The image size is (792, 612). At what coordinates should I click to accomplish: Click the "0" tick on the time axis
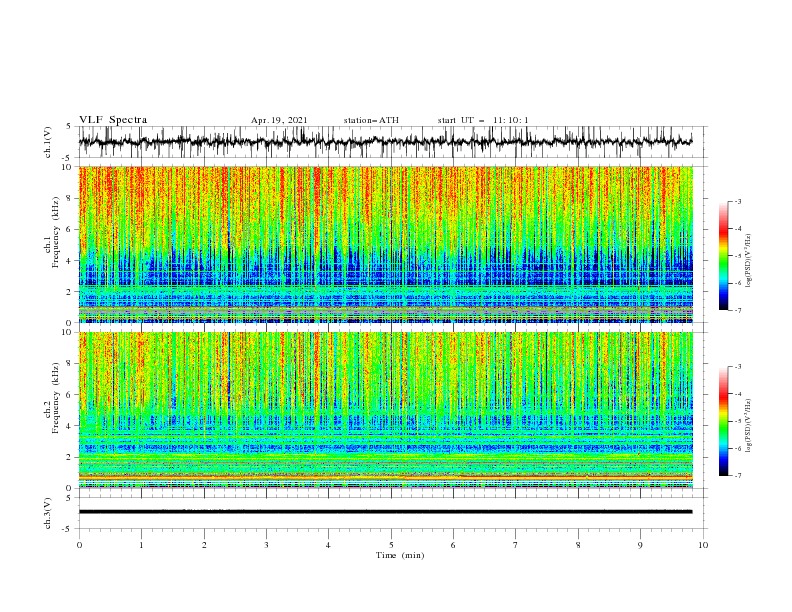(x=79, y=545)
